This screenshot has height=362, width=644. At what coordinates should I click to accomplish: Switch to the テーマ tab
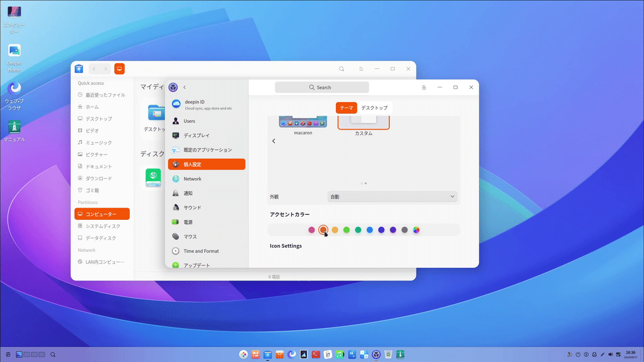346,108
